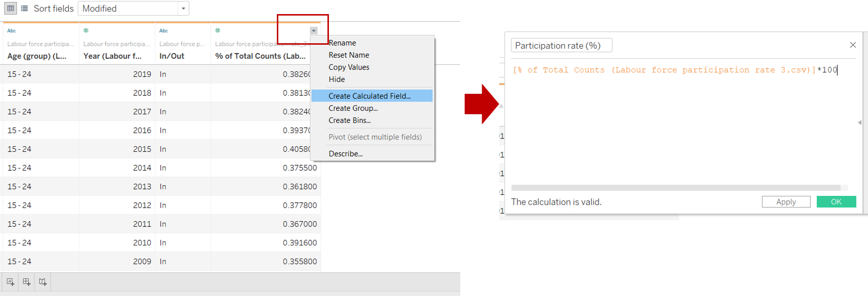Click the Abc type icon on Age (group) column

[12, 31]
